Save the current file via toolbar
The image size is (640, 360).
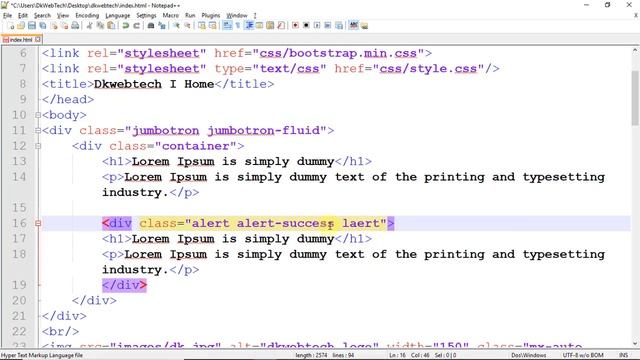tap(31, 26)
